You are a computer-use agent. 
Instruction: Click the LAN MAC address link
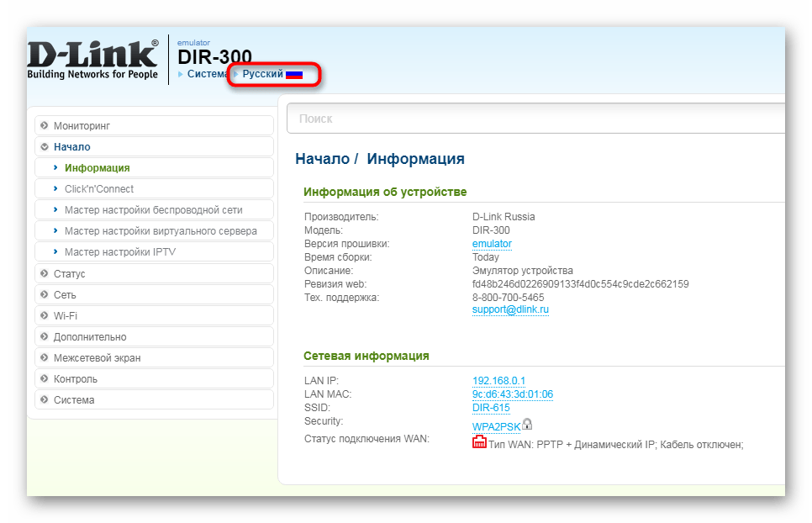click(513, 394)
